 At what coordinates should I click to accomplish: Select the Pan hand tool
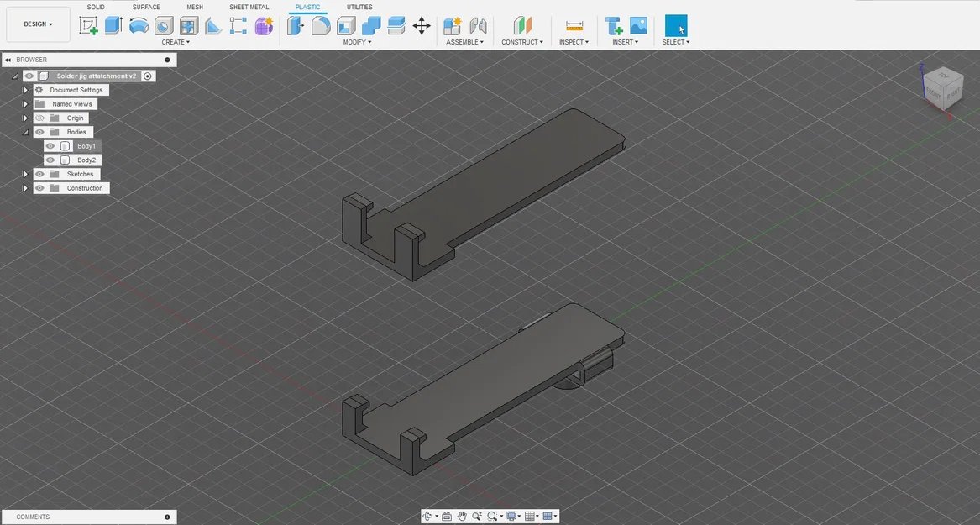click(x=462, y=517)
